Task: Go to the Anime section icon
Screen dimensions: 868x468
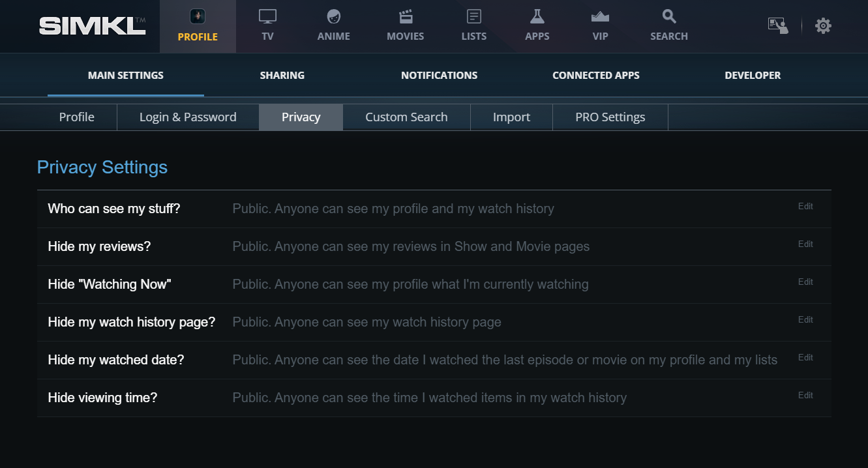Action: pyautogui.click(x=333, y=17)
